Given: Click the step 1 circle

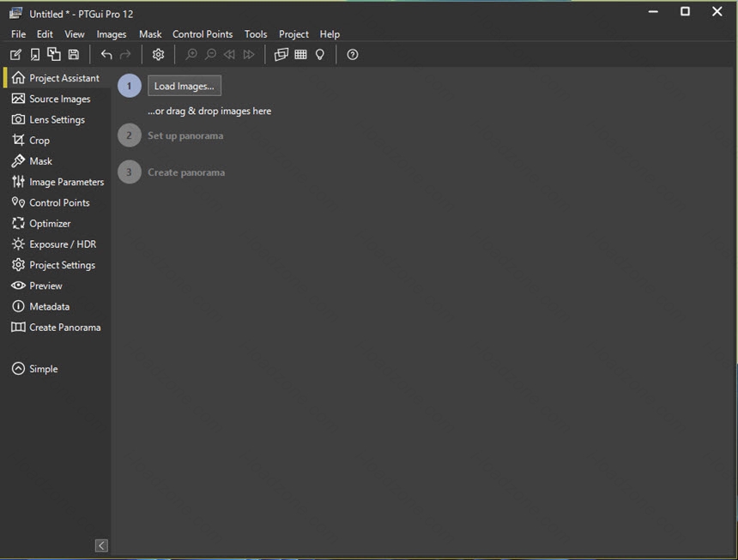Looking at the screenshot, I should click(x=129, y=86).
